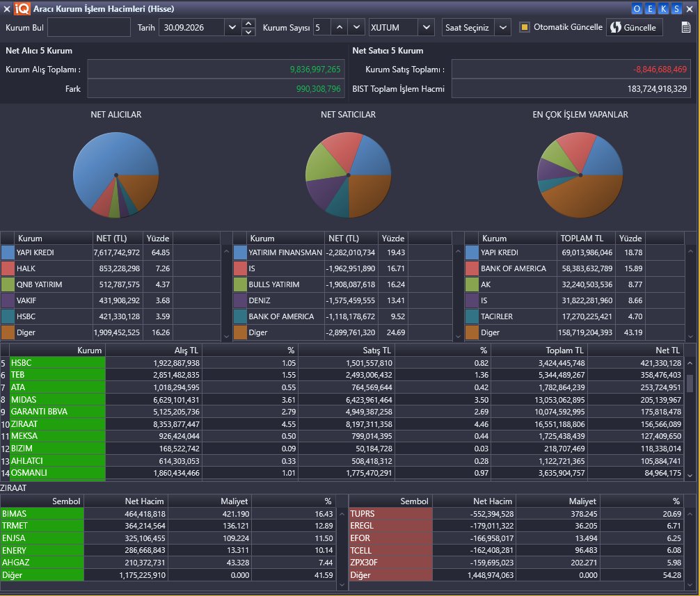Select the GARANTI BBVA broker row
Viewport: 700px width, 596px height.
point(342,412)
